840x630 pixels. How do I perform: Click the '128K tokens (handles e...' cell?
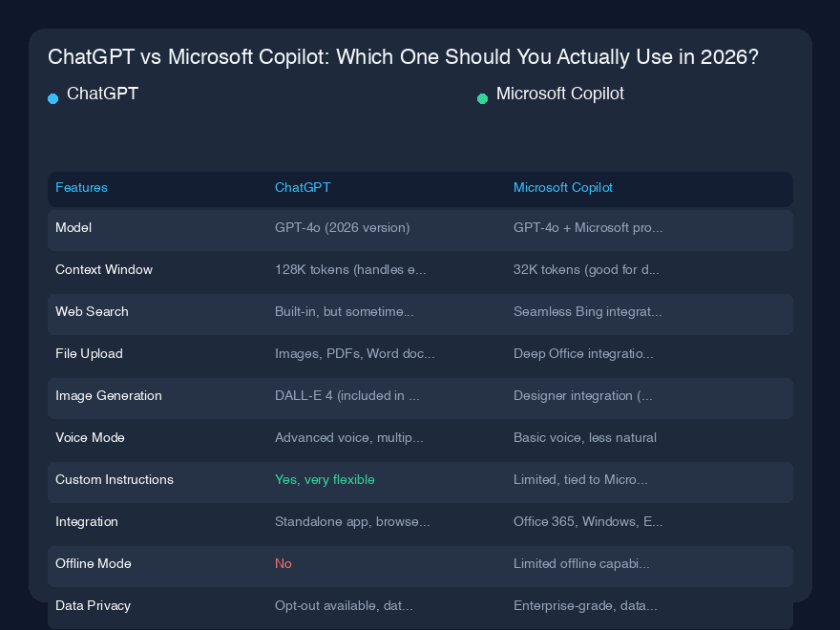click(350, 269)
